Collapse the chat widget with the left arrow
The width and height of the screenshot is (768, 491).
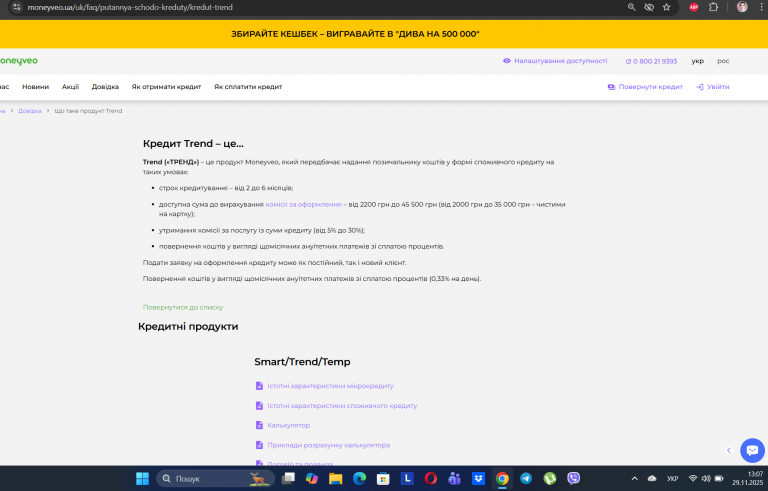click(x=729, y=450)
